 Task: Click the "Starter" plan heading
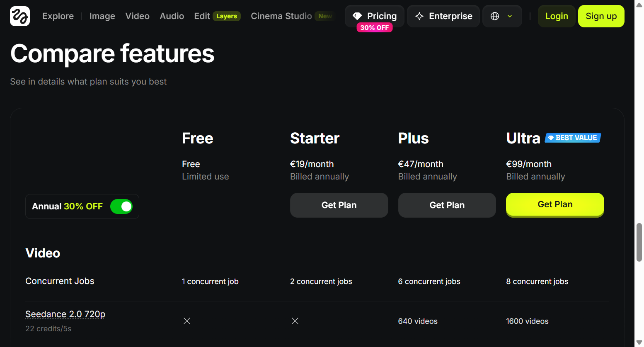315,138
